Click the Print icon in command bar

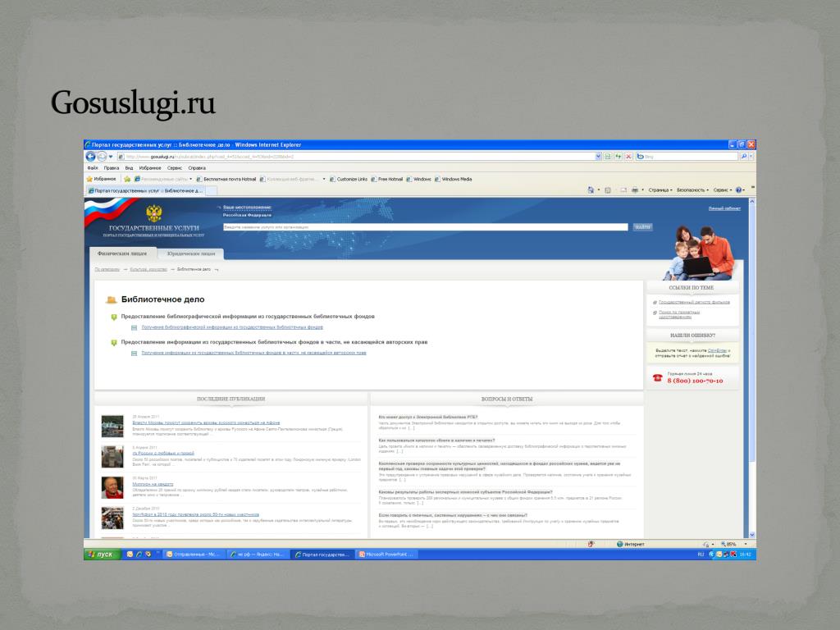[x=635, y=189]
